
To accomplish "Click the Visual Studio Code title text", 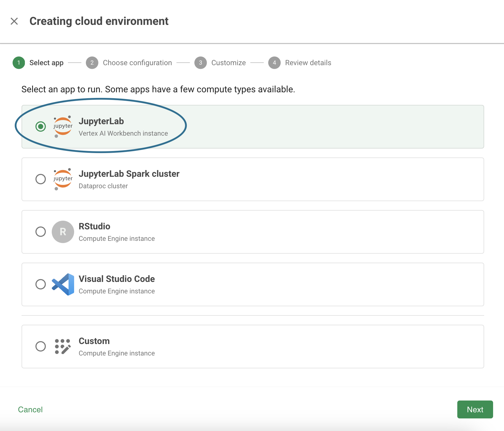I will [x=117, y=279].
